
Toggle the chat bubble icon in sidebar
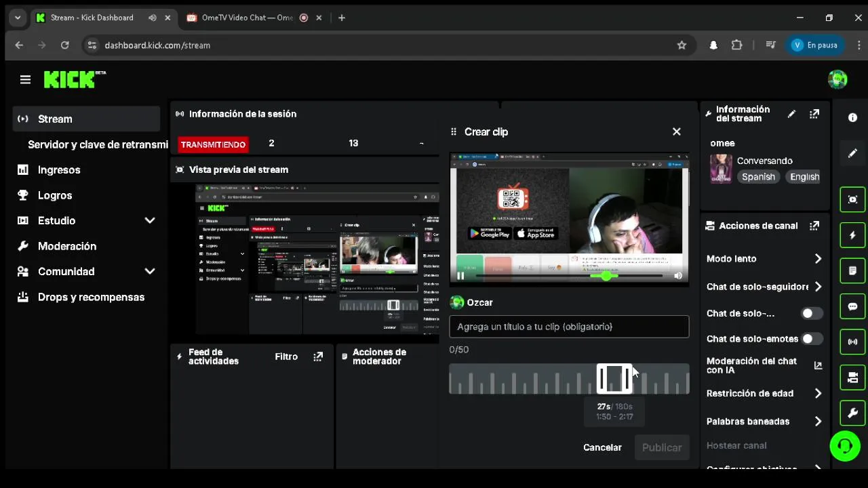(x=852, y=306)
